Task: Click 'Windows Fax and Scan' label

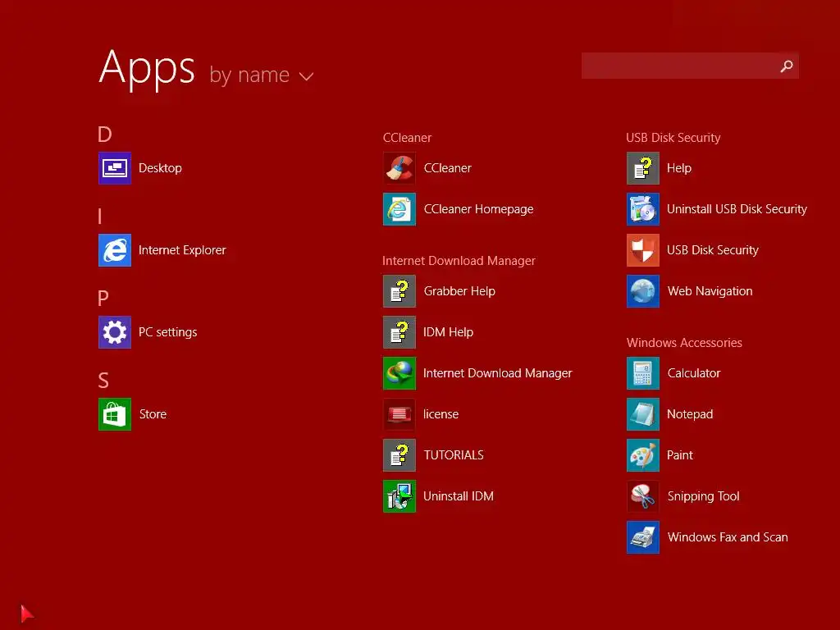Action: pos(728,537)
